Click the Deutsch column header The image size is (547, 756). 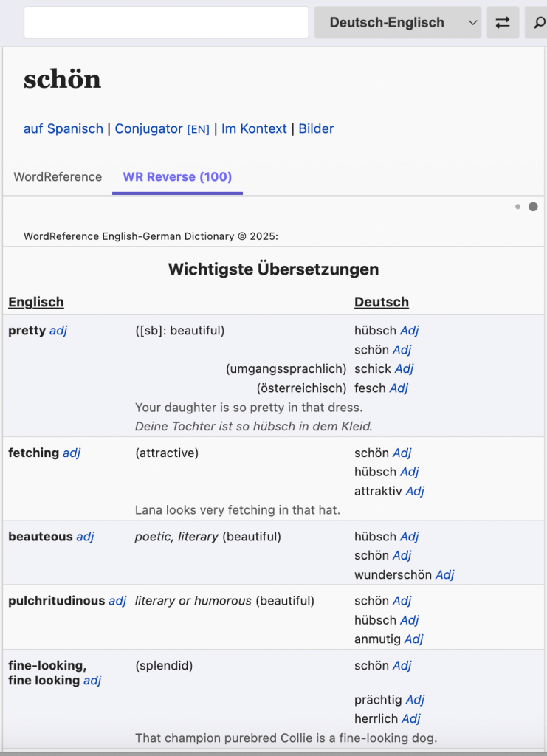[381, 302]
